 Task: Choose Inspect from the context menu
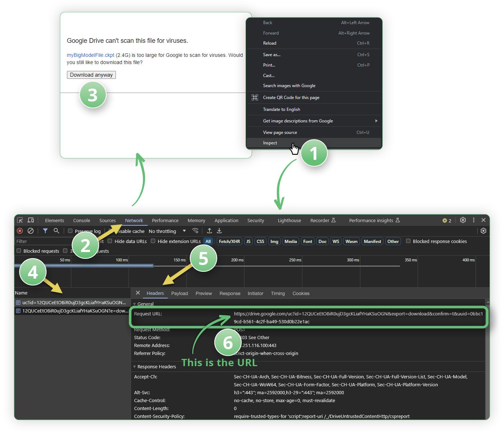point(270,143)
